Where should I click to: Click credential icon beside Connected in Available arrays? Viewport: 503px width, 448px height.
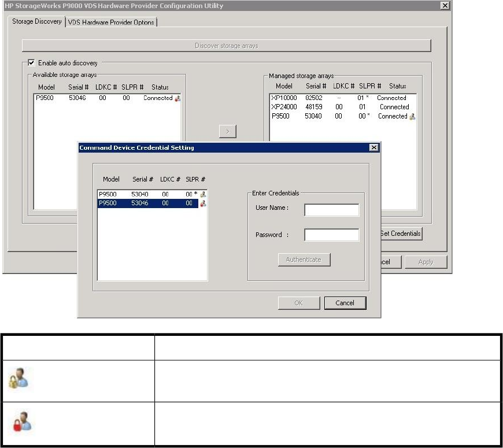177,98
